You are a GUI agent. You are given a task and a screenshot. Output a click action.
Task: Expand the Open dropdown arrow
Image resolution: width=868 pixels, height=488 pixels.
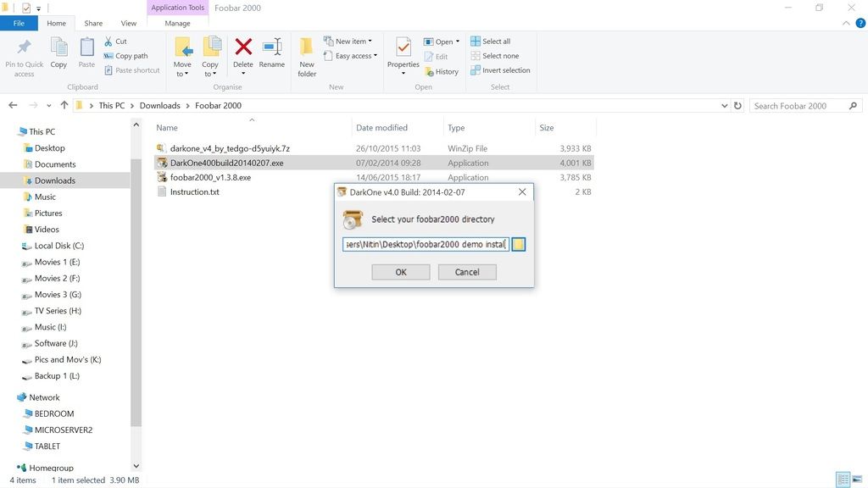tap(458, 42)
